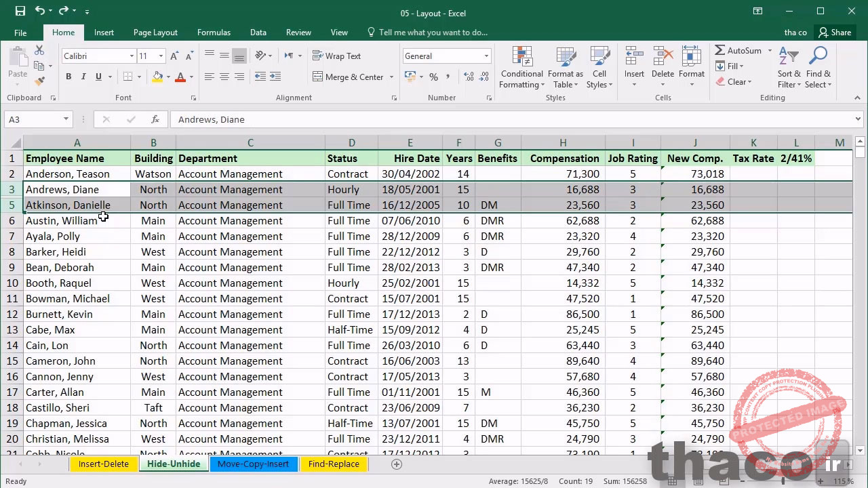868x488 pixels.
Task: Click the Redo arrow icon
Action: tap(64, 11)
